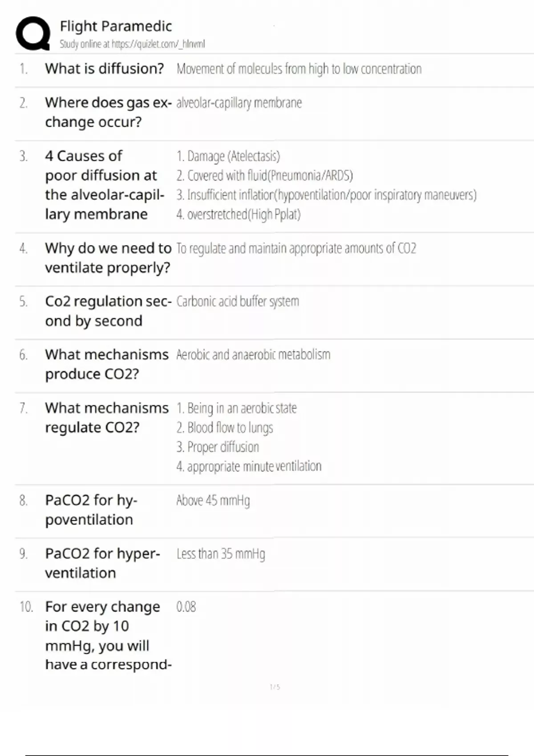The height and width of the screenshot is (756, 534).
Task: Select "Why do we need to ventilate properly?"
Action: (108, 257)
